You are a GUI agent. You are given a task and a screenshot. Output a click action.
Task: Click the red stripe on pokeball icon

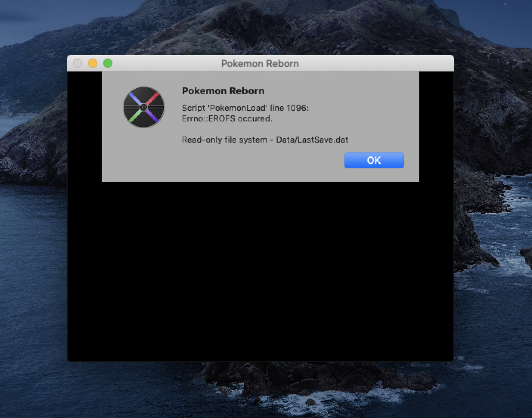[x=153, y=98]
